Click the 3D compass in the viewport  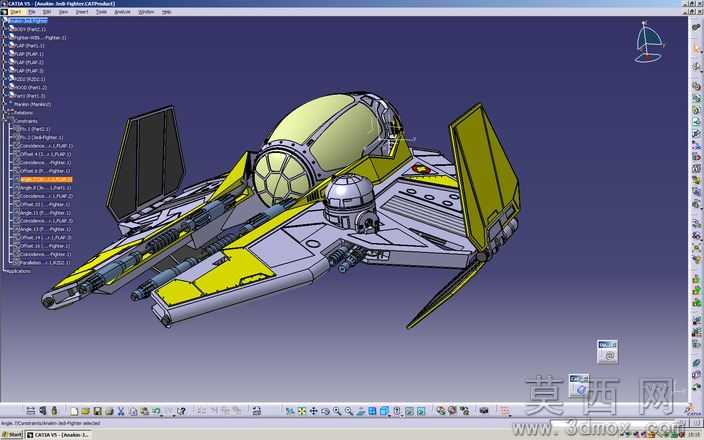[x=649, y=42]
